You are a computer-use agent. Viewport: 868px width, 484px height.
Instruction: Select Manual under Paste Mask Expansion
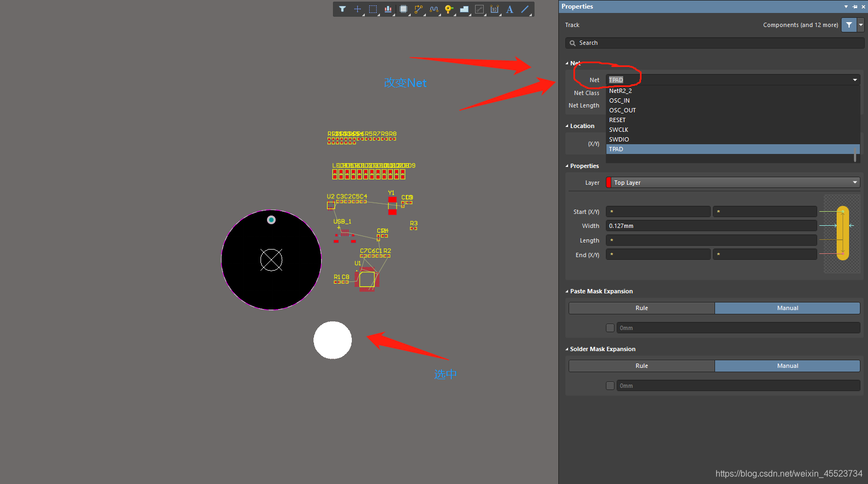(x=787, y=308)
